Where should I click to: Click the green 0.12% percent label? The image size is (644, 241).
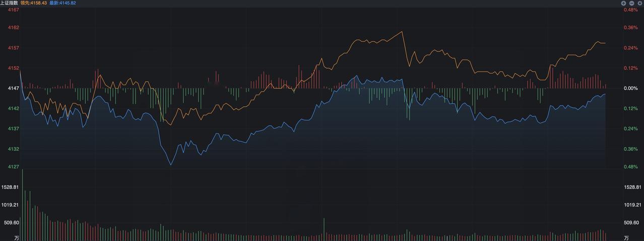click(x=631, y=108)
